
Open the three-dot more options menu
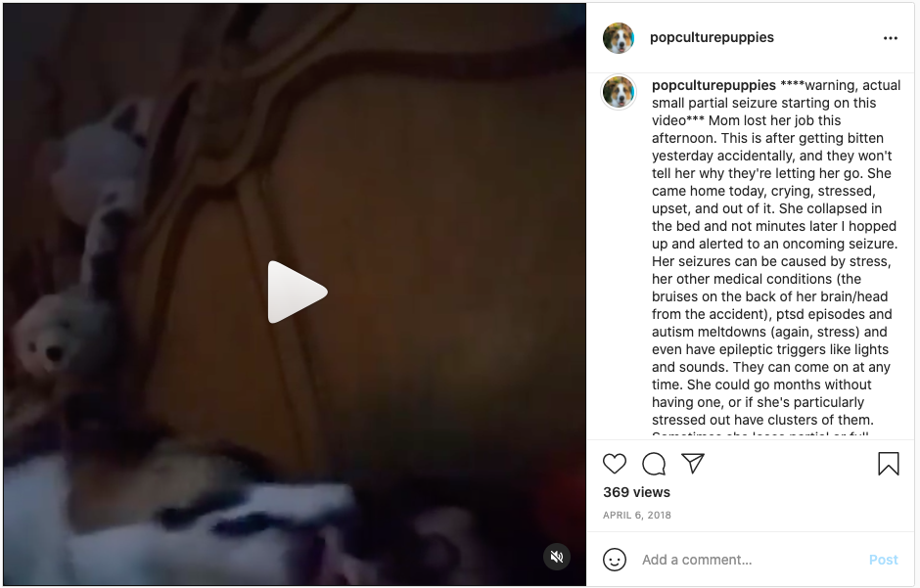pyautogui.click(x=890, y=38)
